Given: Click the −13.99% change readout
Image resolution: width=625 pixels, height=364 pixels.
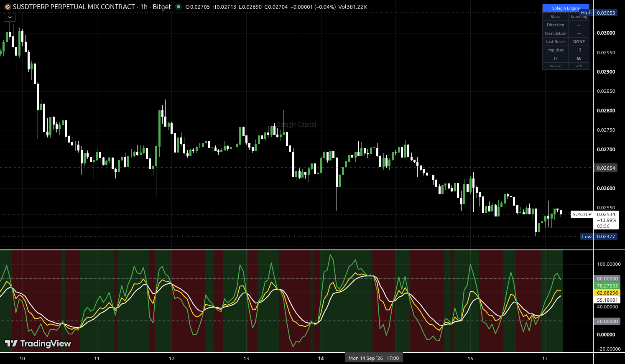Looking at the screenshot, I should pyautogui.click(x=607, y=220).
